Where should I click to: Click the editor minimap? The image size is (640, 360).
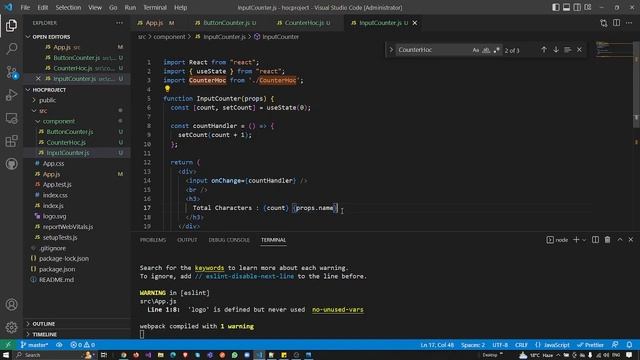pyautogui.click(x=614, y=49)
